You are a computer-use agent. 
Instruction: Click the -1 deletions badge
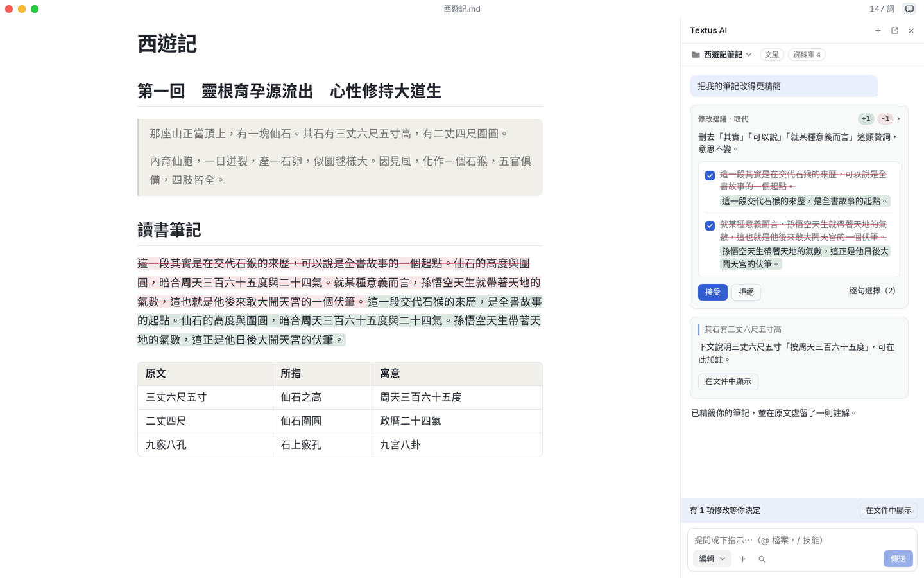pyautogui.click(x=886, y=119)
